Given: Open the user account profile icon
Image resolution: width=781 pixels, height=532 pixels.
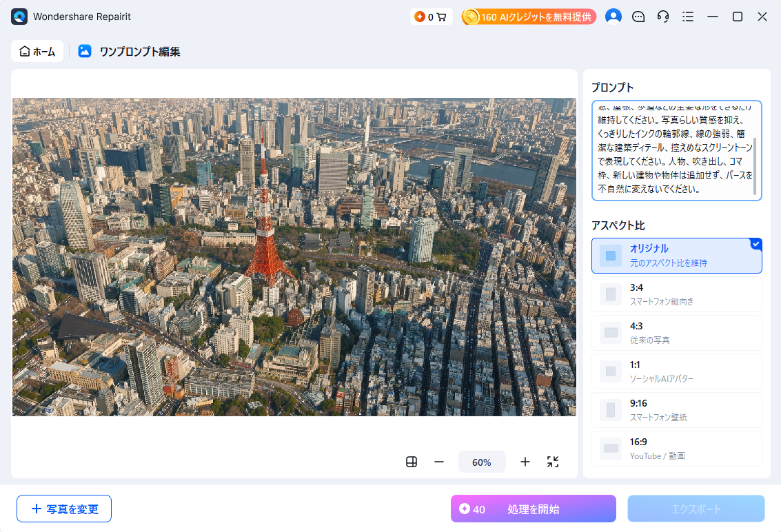Looking at the screenshot, I should click(613, 17).
